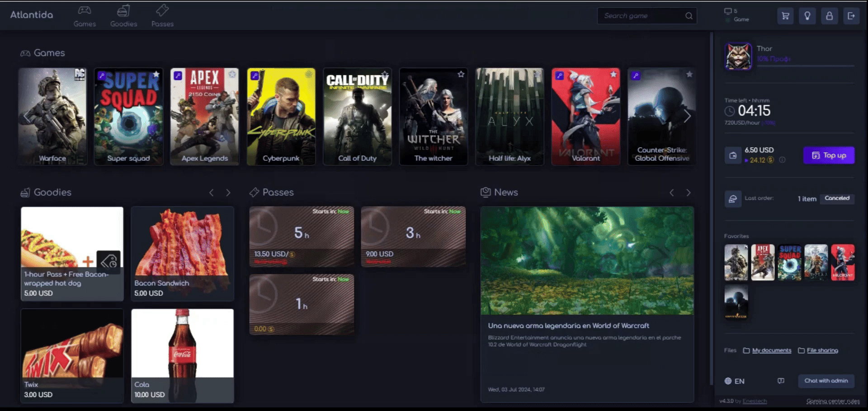Click the Canceled order status button
The height and width of the screenshot is (411, 868).
point(837,198)
